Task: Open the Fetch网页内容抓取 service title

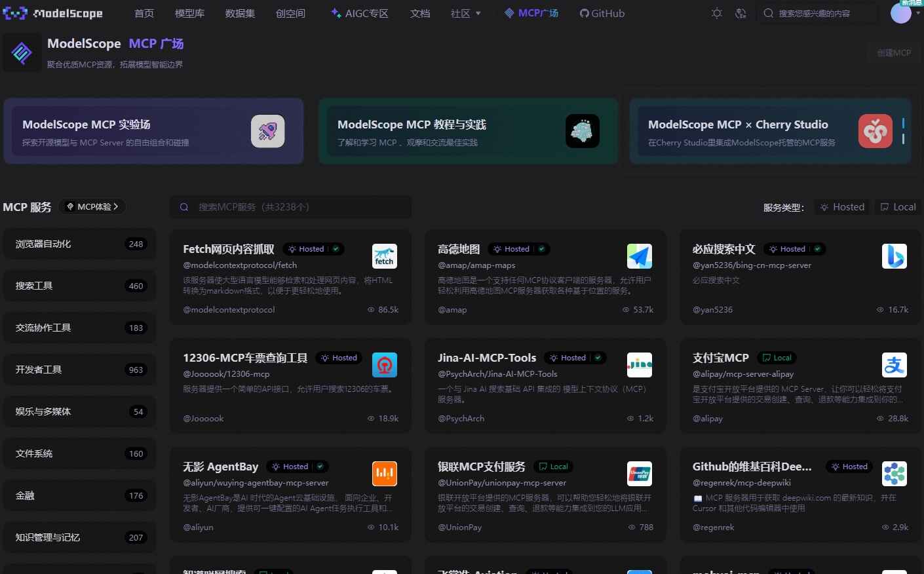Action: 229,249
